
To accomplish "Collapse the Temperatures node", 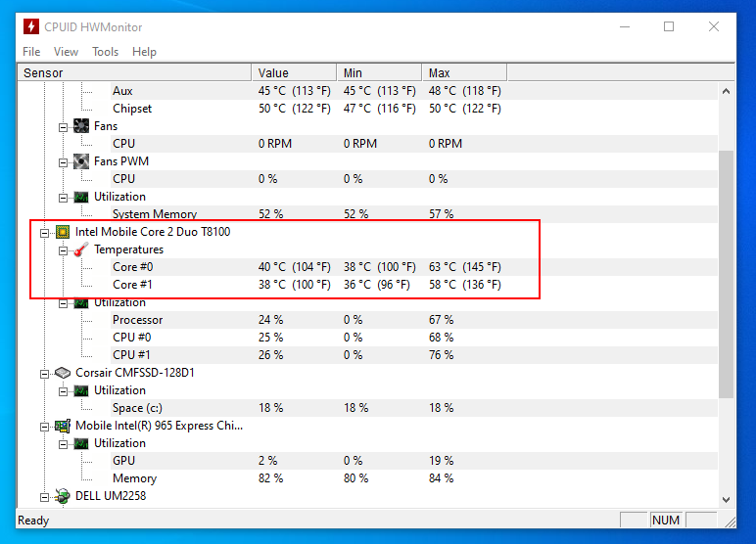I will point(63,250).
